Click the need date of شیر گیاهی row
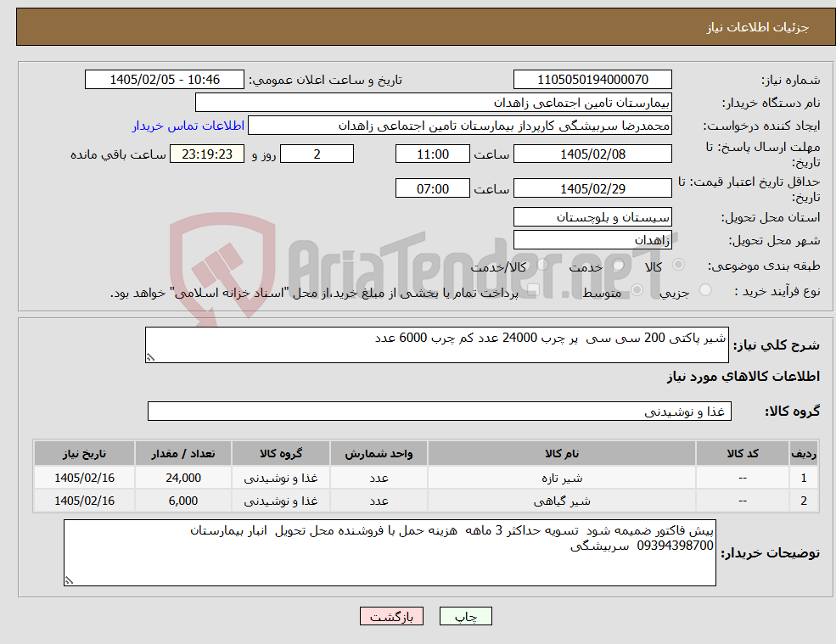836x644 pixels. (x=84, y=501)
